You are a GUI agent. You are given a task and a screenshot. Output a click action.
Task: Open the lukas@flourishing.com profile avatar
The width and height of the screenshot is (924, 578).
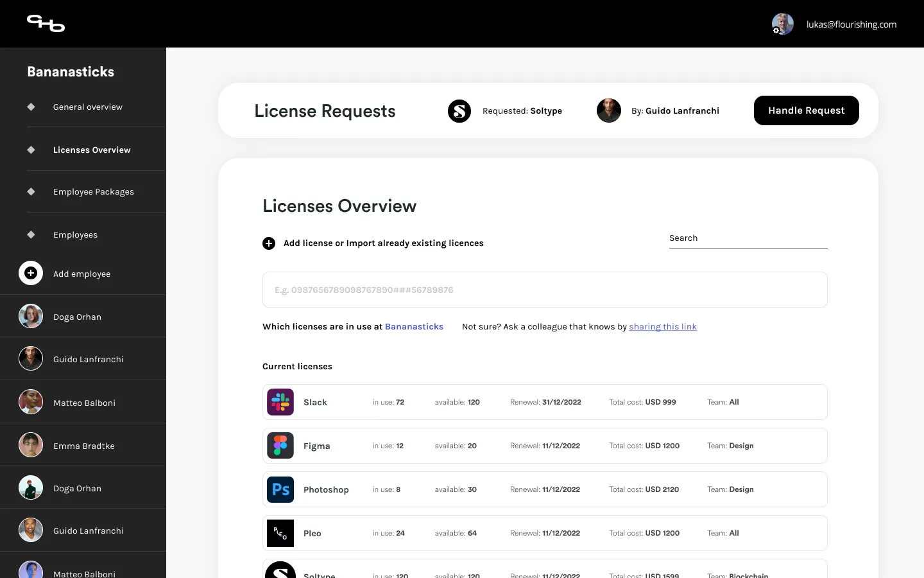click(x=782, y=24)
